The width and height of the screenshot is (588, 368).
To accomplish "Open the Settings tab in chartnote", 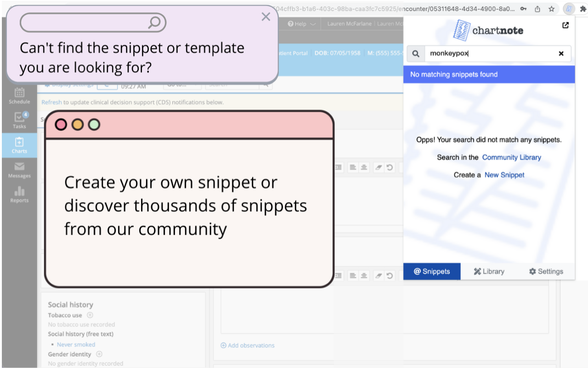I will click(546, 271).
